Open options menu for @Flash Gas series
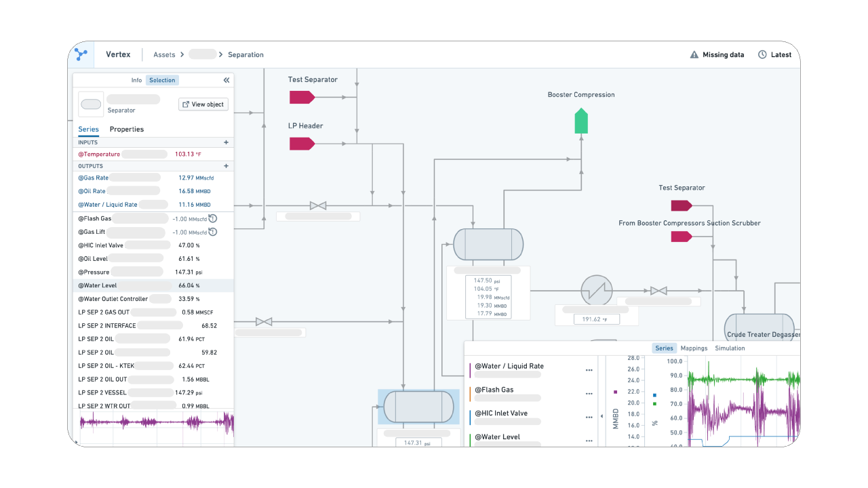Image resolution: width=868 pixels, height=488 pixels. pos(589,394)
